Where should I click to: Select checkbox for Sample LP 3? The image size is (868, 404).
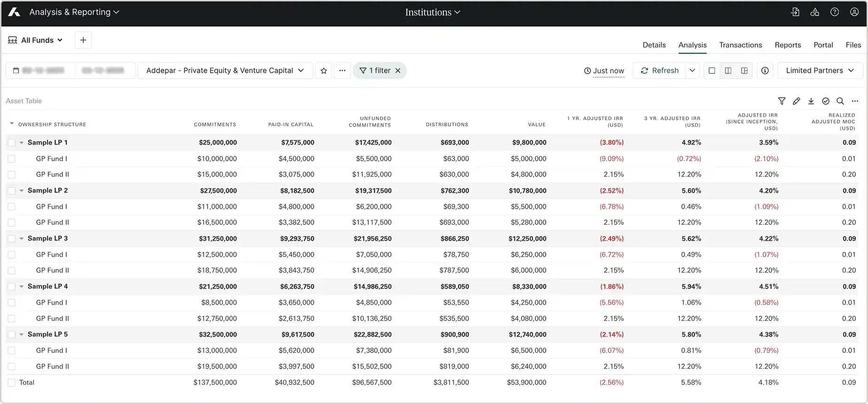click(12, 239)
